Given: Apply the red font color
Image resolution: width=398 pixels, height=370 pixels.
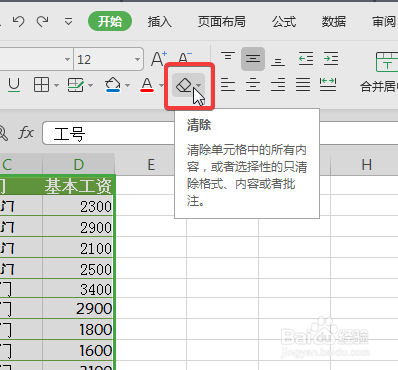Looking at the screenshot, I should [x=147, y=85].
